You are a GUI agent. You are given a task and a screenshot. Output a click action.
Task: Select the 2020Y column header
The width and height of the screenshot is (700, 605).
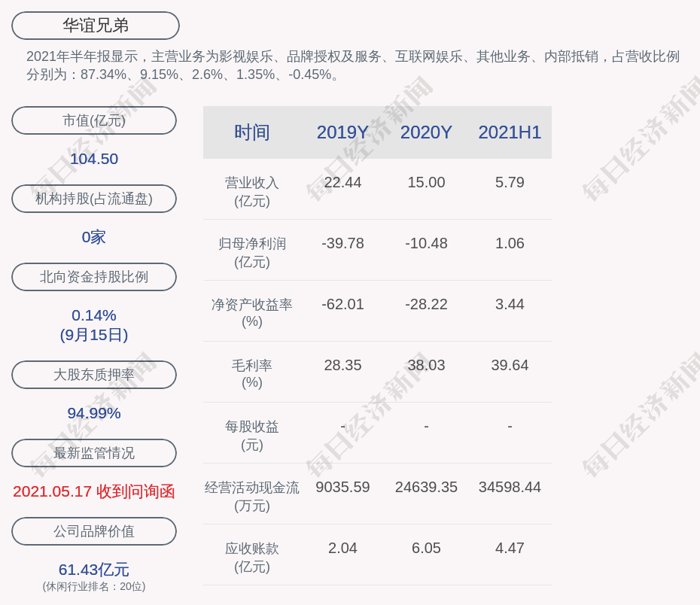pos(426,132)
